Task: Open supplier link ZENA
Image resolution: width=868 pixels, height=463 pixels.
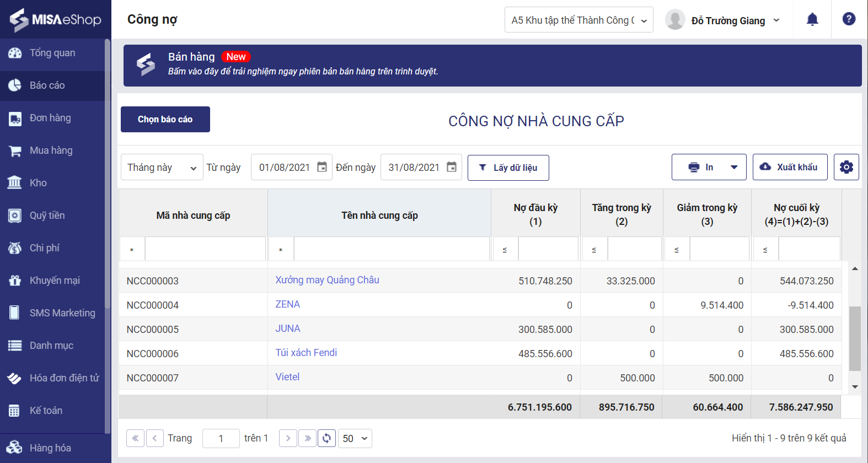Action: 287,304
